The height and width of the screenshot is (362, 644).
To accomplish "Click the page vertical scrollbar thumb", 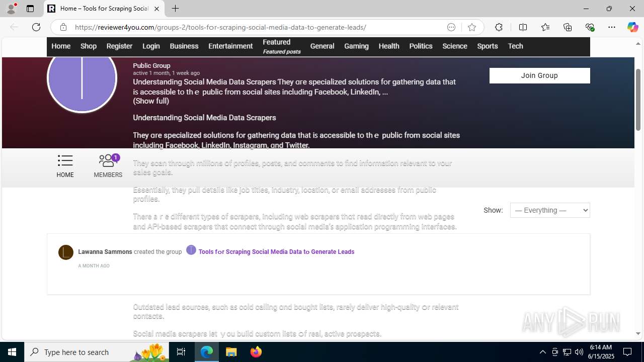I will [x=638, y=100].
